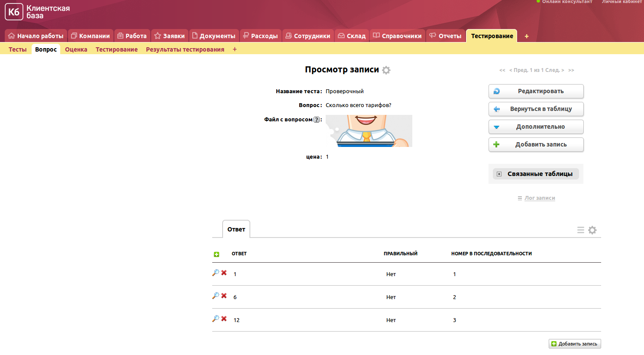Click the question file image thumbnail

tap(369, 131)
